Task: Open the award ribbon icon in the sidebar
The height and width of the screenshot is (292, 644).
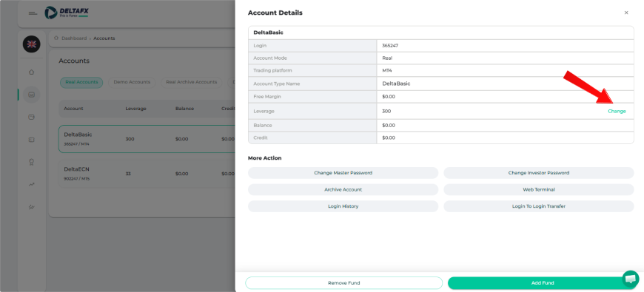Action: pos(32,163)
